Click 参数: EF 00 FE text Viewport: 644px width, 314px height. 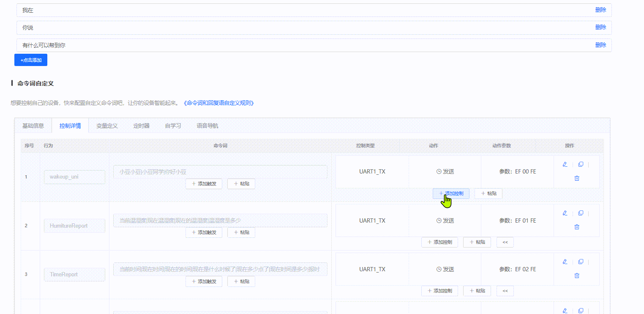518,172
